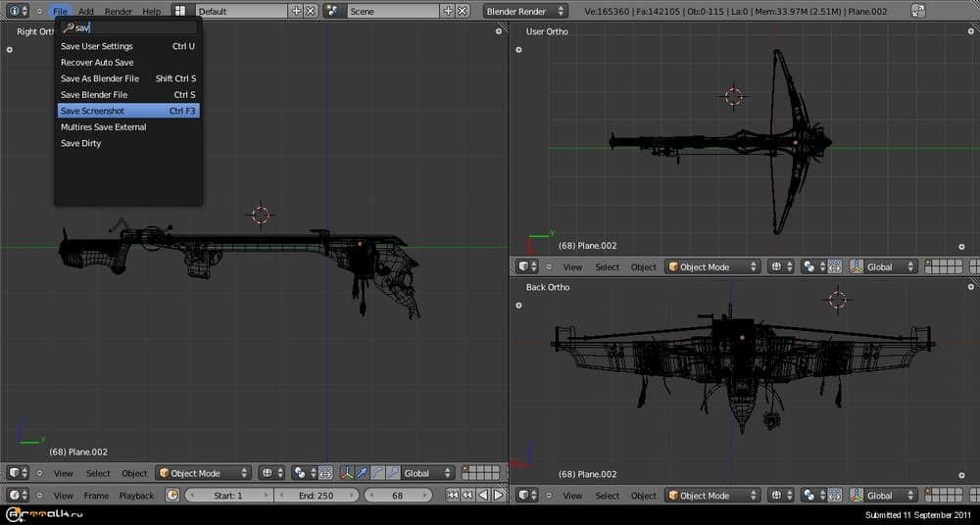Toggle the 3D manipulator axis icon in the left viewport header
The image size is (980, 525).
point(347,473)
